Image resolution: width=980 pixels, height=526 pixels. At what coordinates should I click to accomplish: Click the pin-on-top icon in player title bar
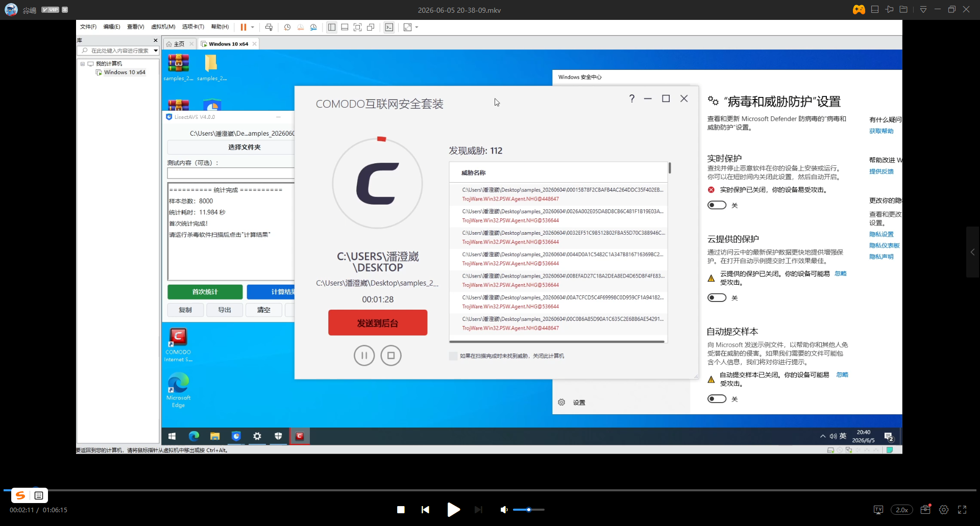(889, 10)
